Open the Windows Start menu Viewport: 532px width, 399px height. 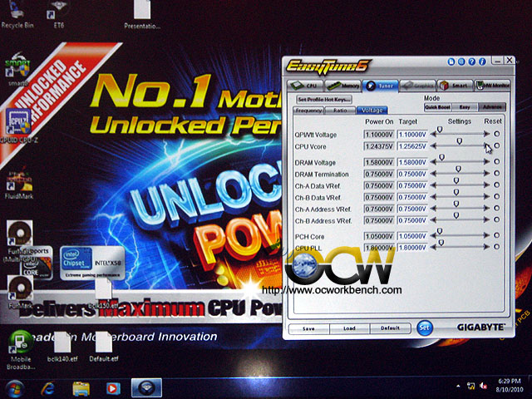click(14, 388)
